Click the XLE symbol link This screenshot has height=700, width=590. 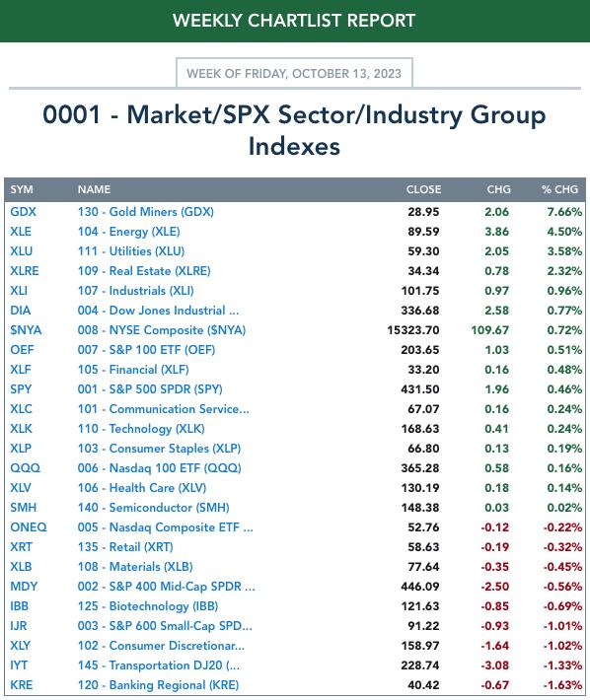21,232
